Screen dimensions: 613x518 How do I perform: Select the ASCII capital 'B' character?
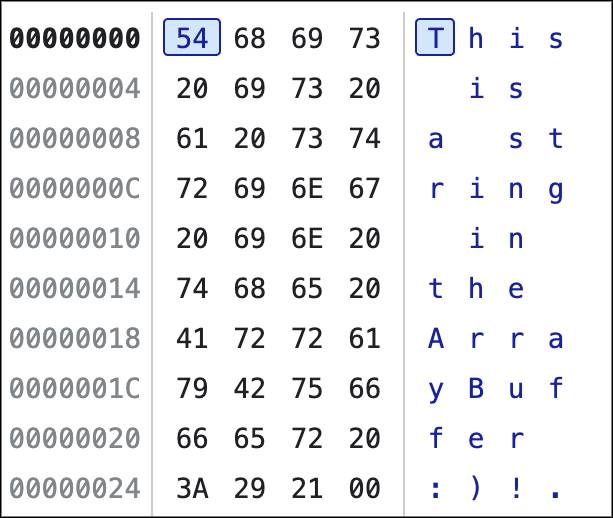pyautogui.click(x=476, y=388)
